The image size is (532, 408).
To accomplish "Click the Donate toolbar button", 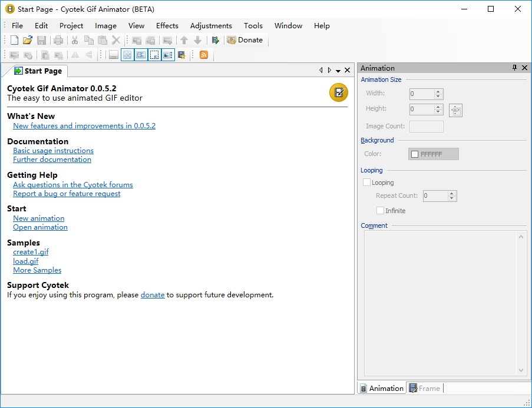I will coord(245,40).
